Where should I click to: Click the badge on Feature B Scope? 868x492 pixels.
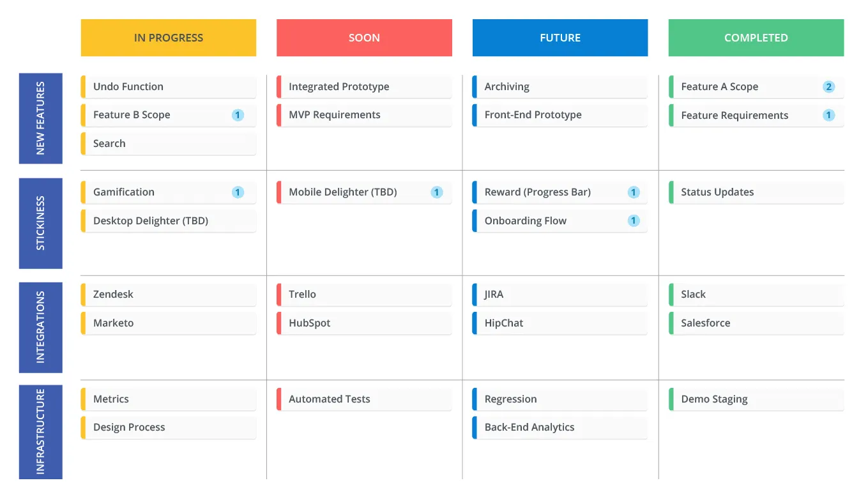coord(238,115)
